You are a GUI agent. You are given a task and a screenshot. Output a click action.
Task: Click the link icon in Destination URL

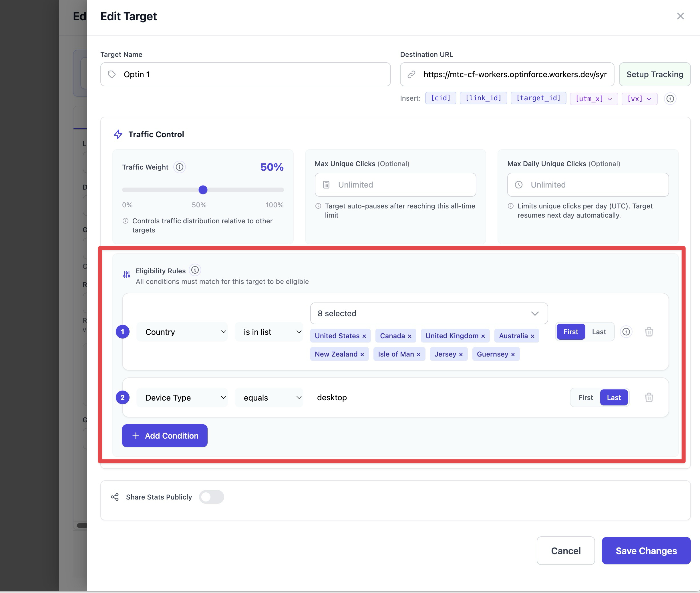point(411,74)
